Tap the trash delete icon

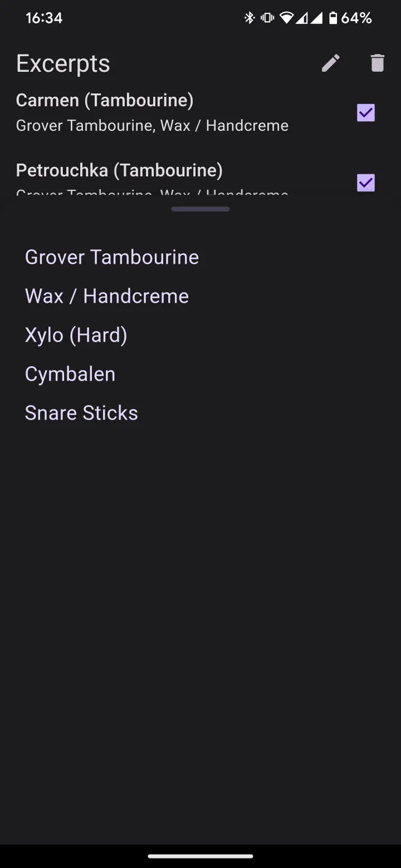(x=378, y=63)
